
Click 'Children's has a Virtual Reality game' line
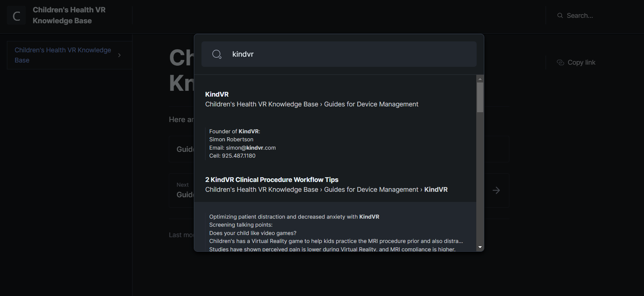pyautogui.click(x=336, y=241)
